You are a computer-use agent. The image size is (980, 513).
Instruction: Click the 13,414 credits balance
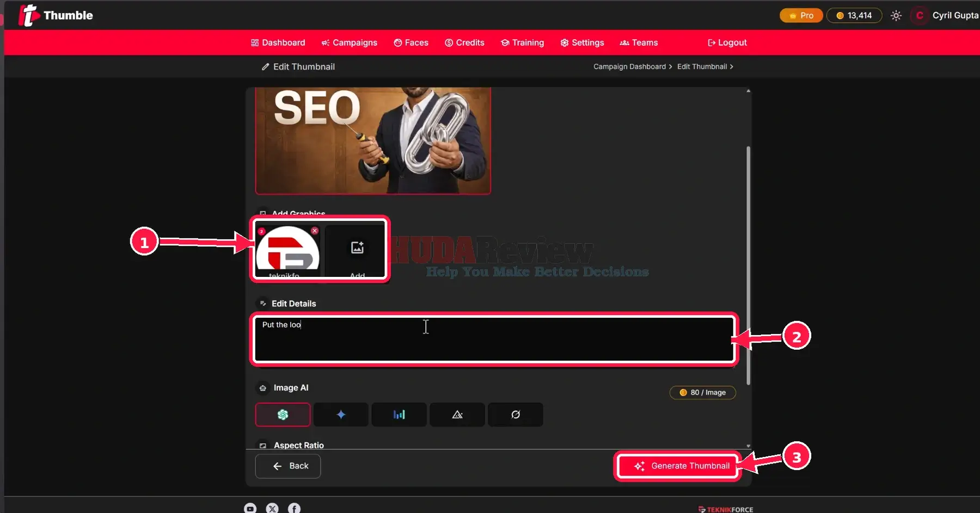pyautogui.click(x=854, y=15)
